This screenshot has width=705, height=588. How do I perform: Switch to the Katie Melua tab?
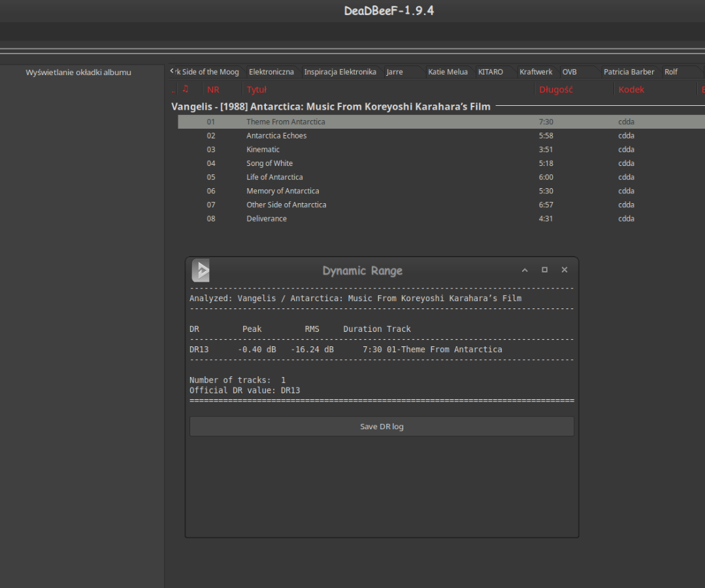[448, 72]
